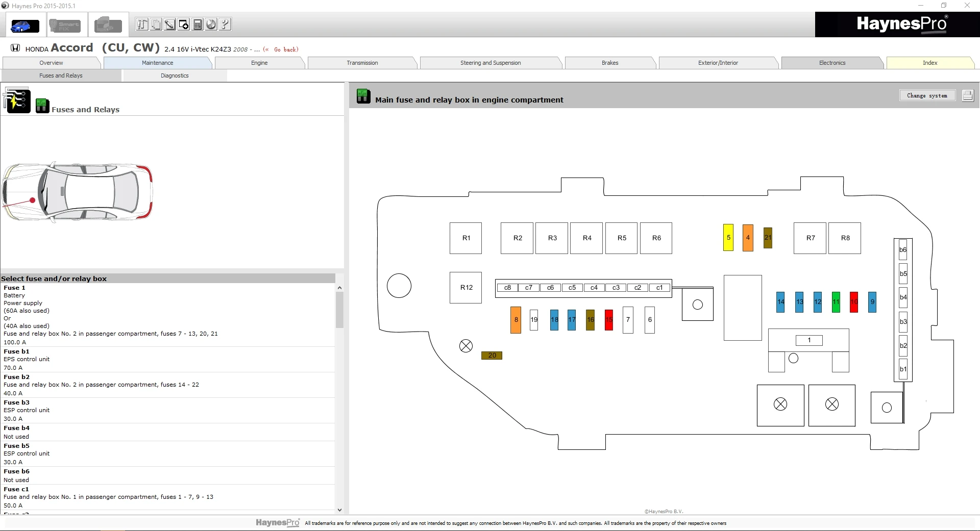Open the question mark help icon
The height and width of the screenshot is (531, 980).
coord(225,24)
